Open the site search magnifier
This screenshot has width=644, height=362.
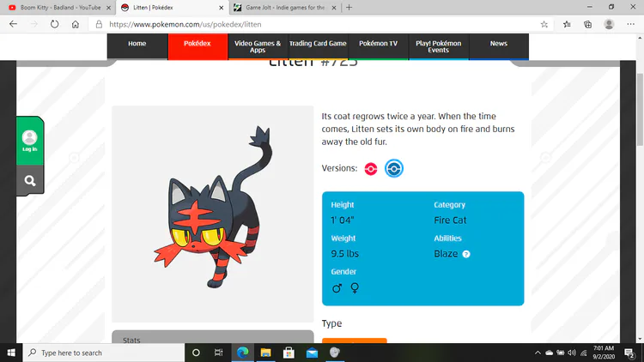point(29,181)
